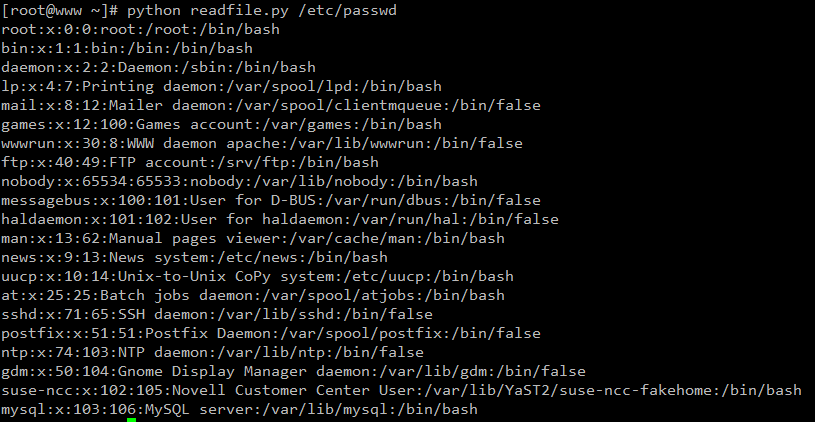
Task: Click the postfix Daemon line
Action: (x=271, y=333)
